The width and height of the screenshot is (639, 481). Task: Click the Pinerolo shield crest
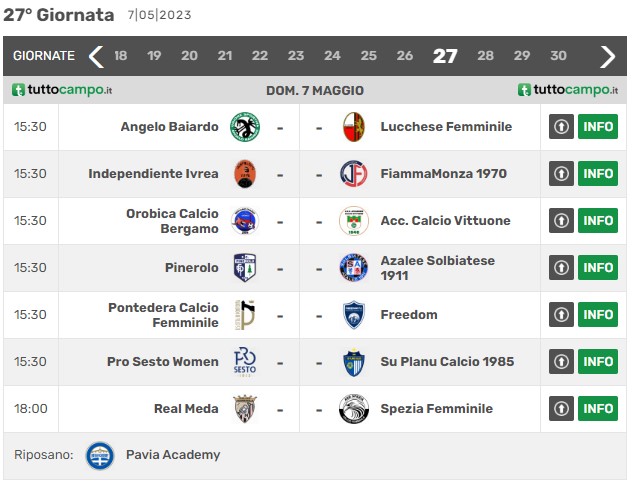[x=245, y=268]
